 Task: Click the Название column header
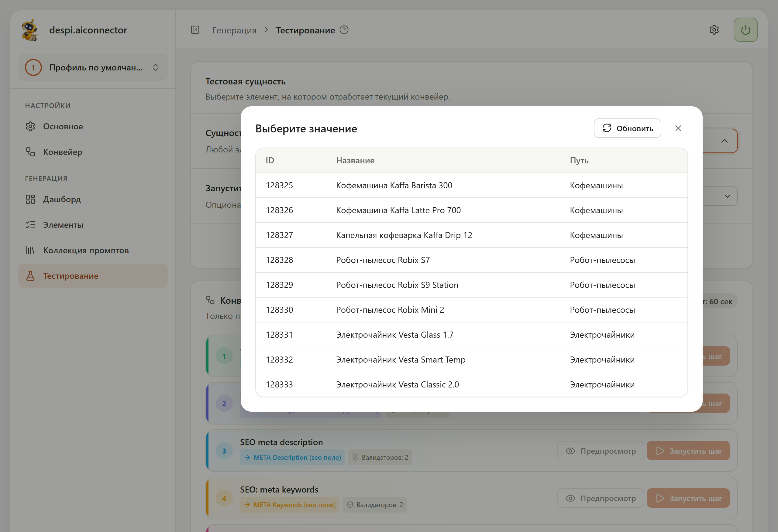coord(355,161)
